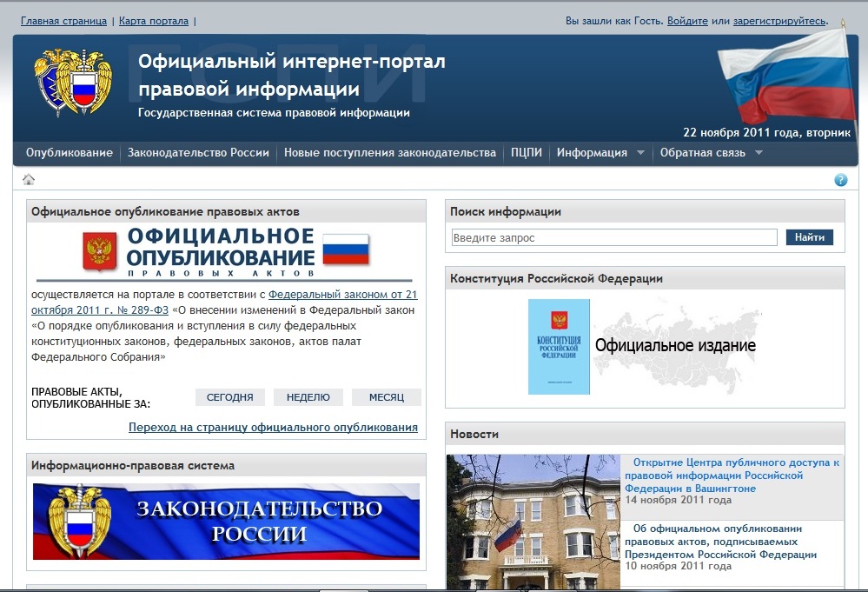Image resolution: width=868 pixels, height=592 pixels.
Task: Click the home icon in breadcrumb bar
Action: (29, 180)
